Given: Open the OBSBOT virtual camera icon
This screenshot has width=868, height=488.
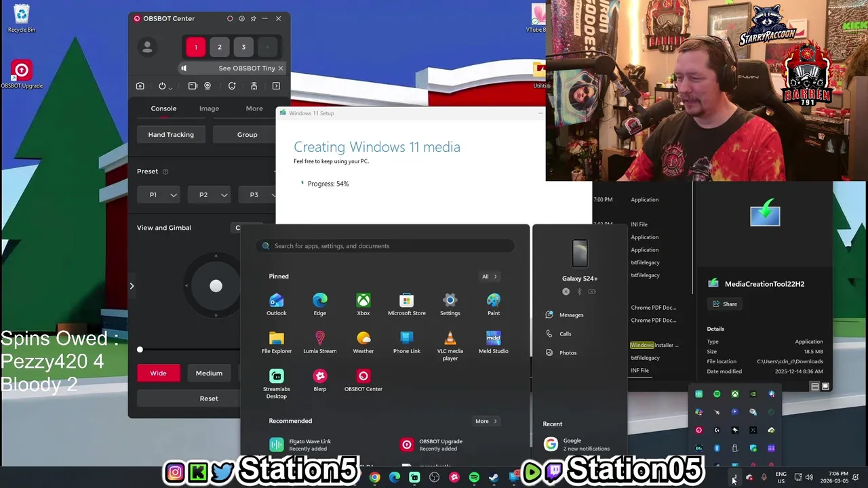Looking at the screenshot, I should click(x=193, y=86).
